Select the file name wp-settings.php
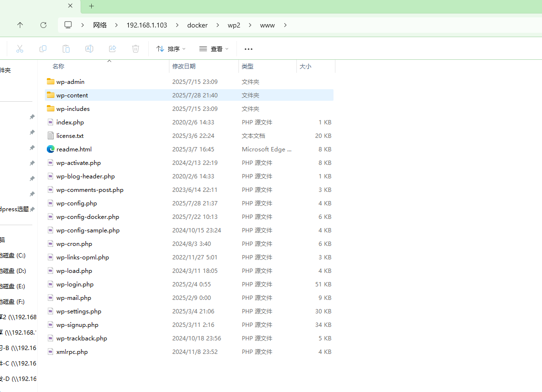The height and width of the screenshot is (392, 542). 79,311
